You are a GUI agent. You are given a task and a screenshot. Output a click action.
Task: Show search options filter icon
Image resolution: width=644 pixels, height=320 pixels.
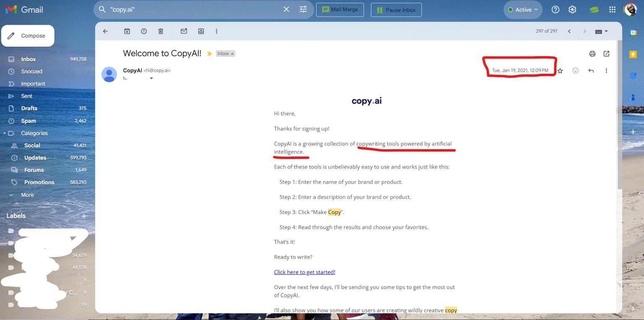(303, 9)
